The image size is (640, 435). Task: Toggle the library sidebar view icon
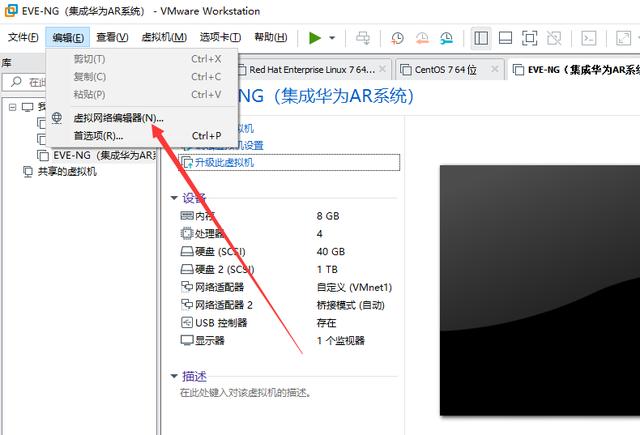point(481,38)
